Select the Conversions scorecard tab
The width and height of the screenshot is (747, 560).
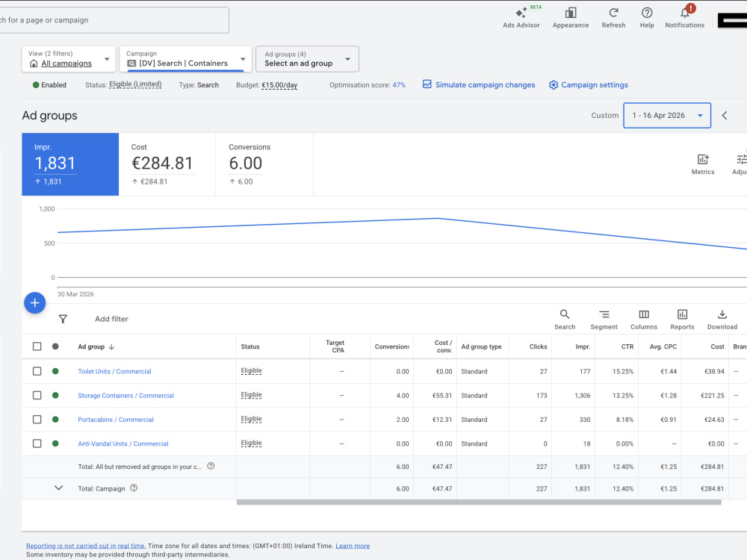[x=264, y=164]
